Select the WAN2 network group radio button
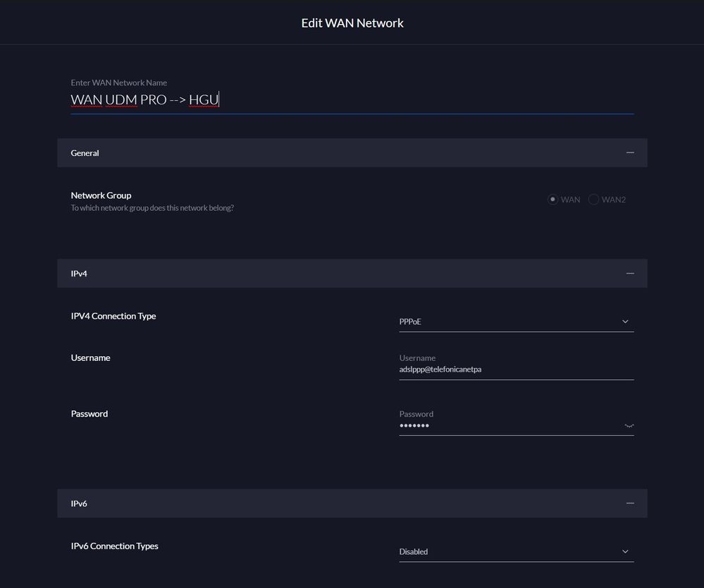This screenshot has width=704, height=588. 593,200
